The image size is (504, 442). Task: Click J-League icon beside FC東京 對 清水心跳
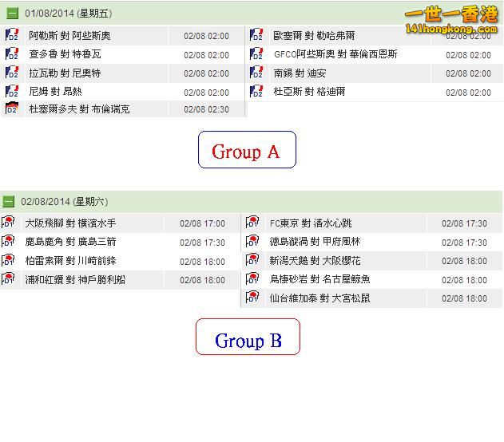[252, 223]
